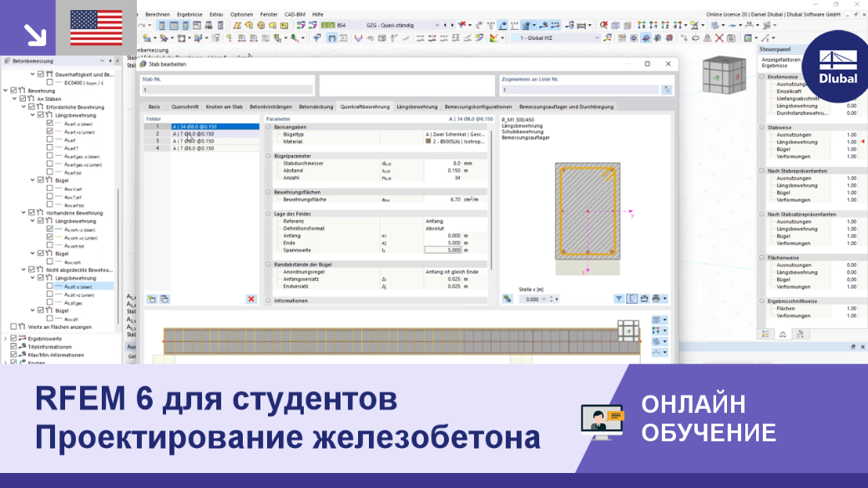
Task: Toggle Titelinformationen checkbox
Action: pos(14,346)
